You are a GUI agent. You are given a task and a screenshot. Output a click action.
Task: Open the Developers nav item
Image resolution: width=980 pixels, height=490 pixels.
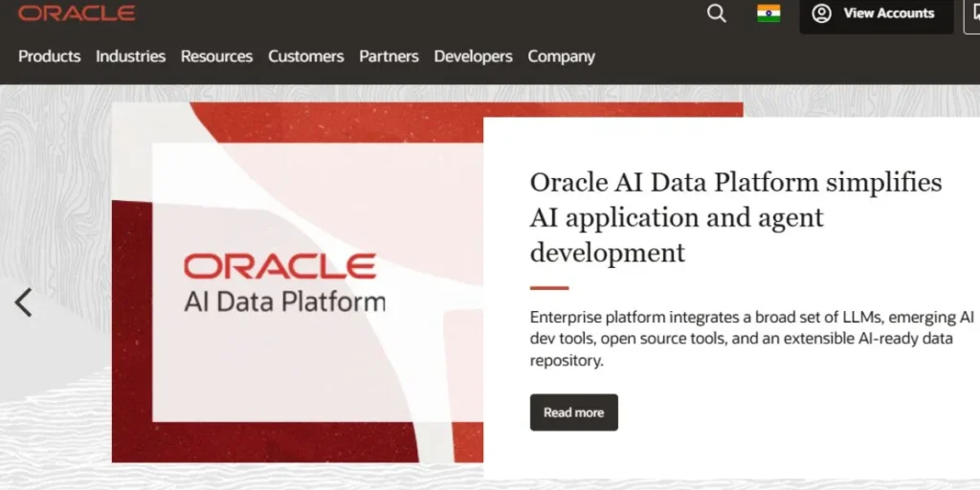473,56
